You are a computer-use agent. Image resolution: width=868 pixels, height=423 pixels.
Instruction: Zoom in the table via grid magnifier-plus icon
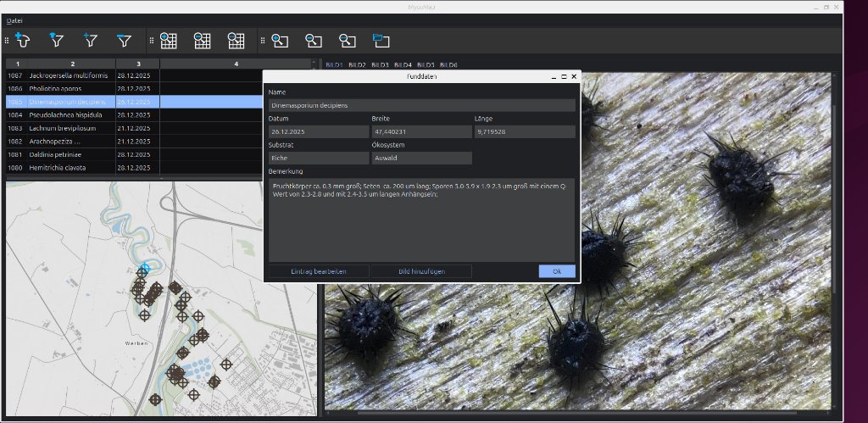click(168, 40)
